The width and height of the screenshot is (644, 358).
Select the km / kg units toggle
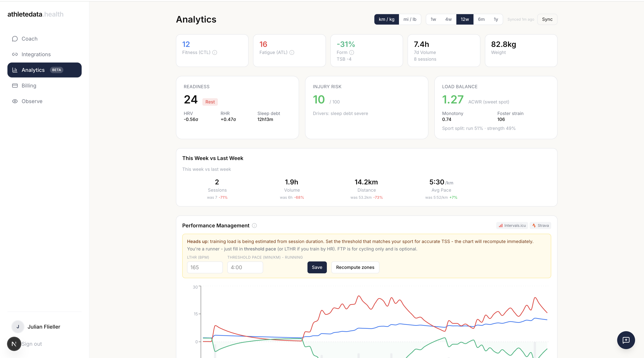tap(386, 19)
